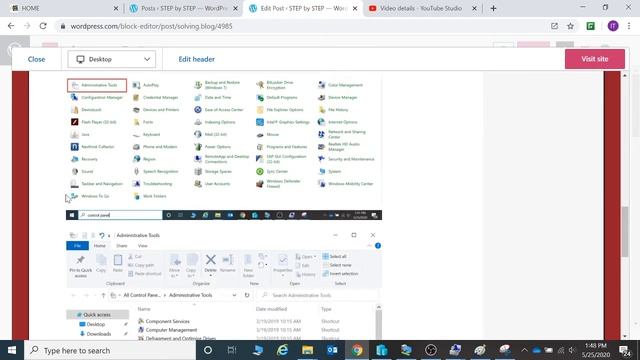Go forward in browser history
Screen dimensions: 640x360
point(27,26)
